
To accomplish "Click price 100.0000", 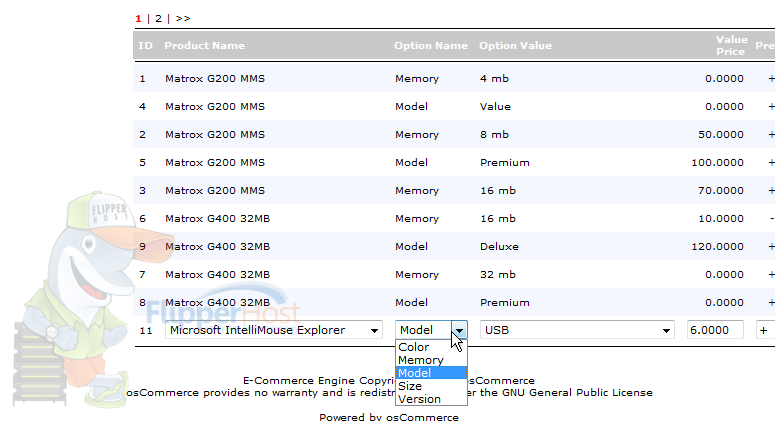I will click(x=717, y=162).
